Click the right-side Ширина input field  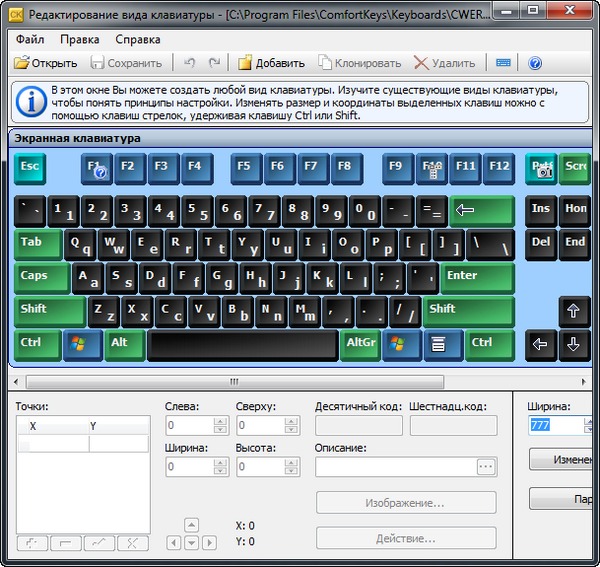tap(553, 426)
